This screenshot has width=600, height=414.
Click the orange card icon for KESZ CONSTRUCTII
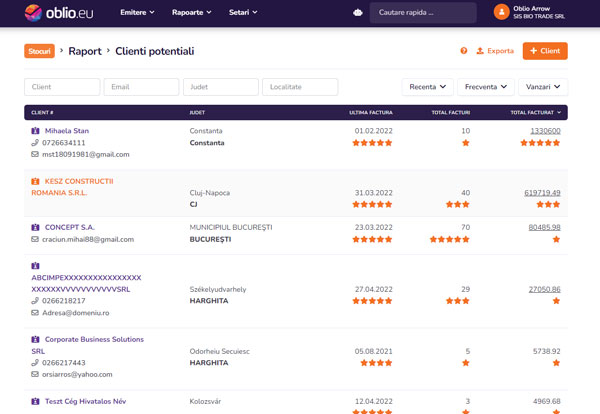point(35,181)
